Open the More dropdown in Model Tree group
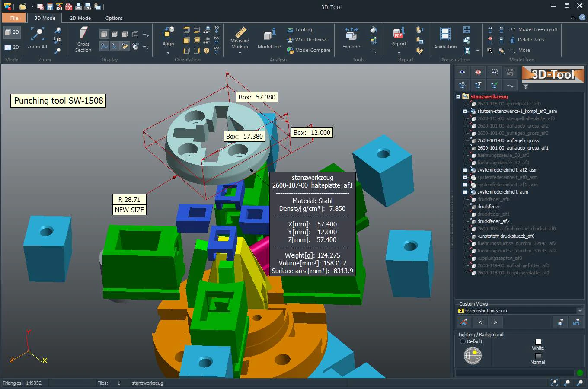588x389 pixels. click(x=523, y=50)
